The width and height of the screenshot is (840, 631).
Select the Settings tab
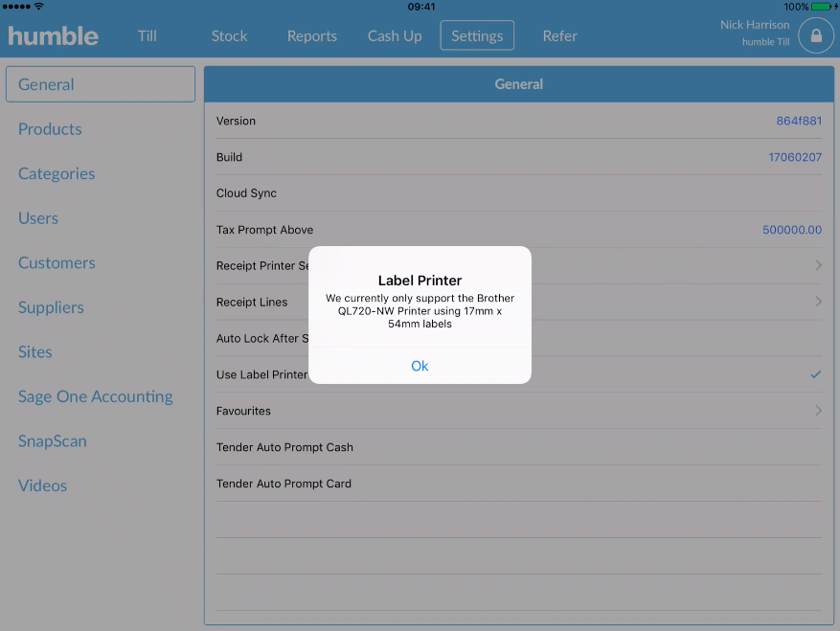[477, 35]
